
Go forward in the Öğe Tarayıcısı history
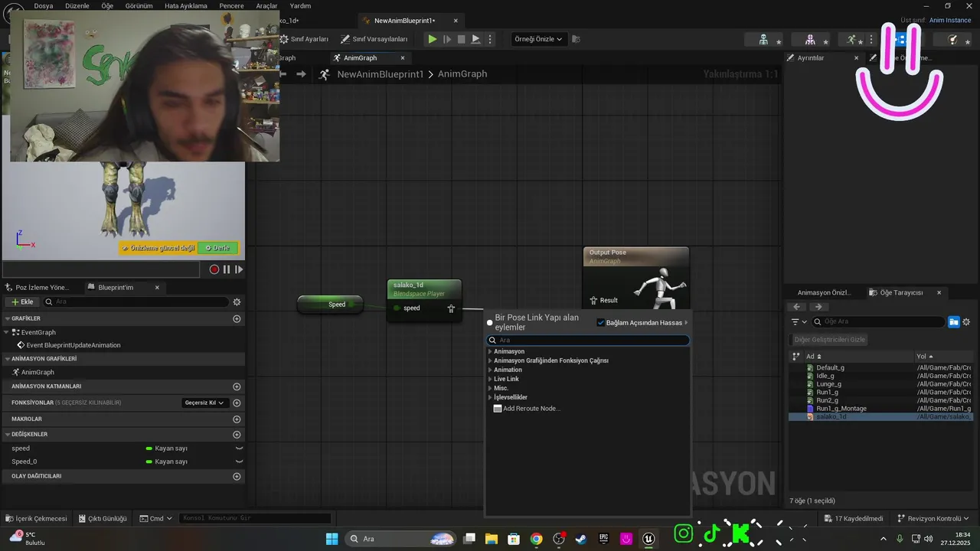click(818, 307)
